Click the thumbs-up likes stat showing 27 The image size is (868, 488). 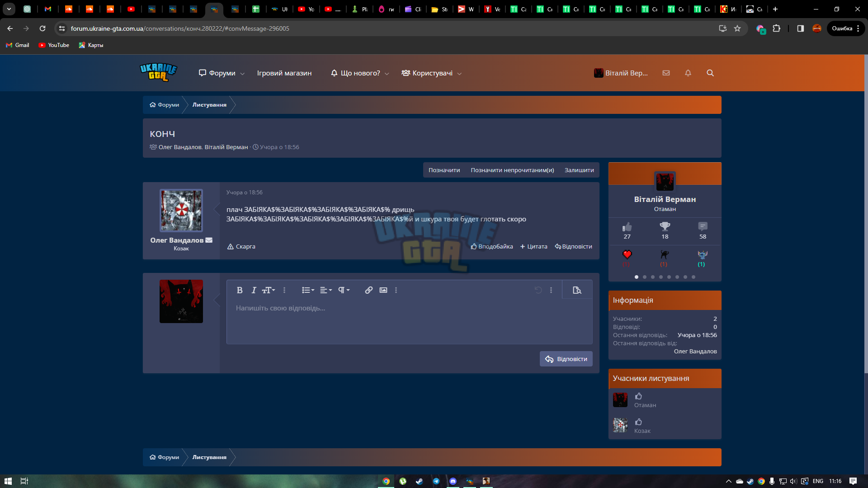point(627,230)
